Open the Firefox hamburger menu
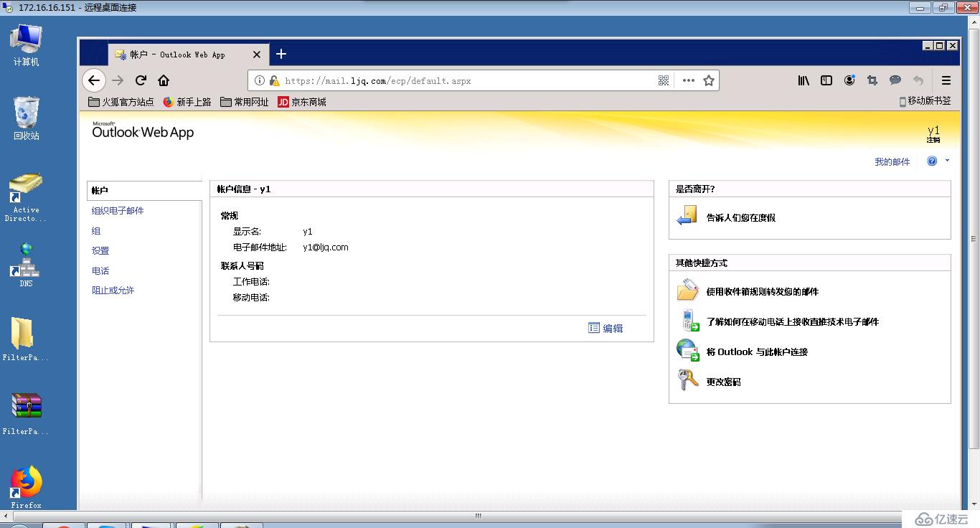Screen dimensions: 980x528 tap(946, 80)
